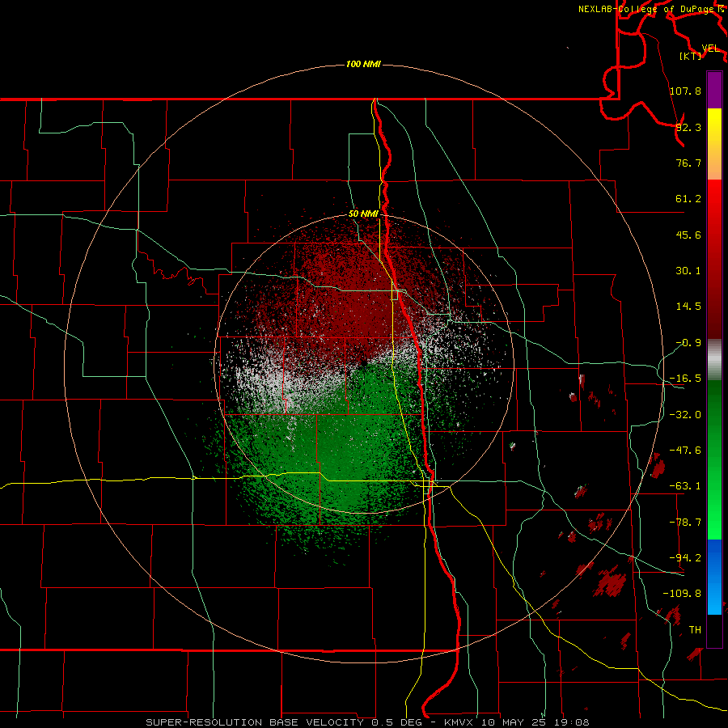Click the -32.0 legend value
Viewport: 728px width, 728px height.
pyautogui.click(x=685, y=415)
